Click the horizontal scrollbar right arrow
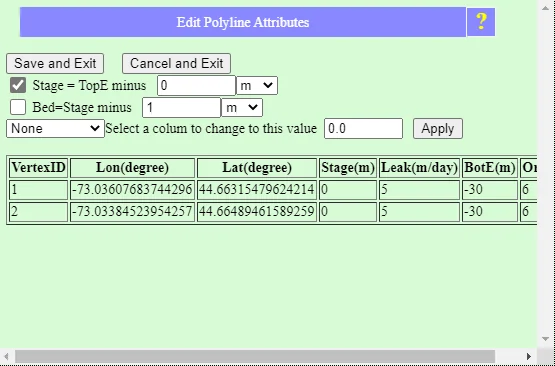 click(529, 356)
